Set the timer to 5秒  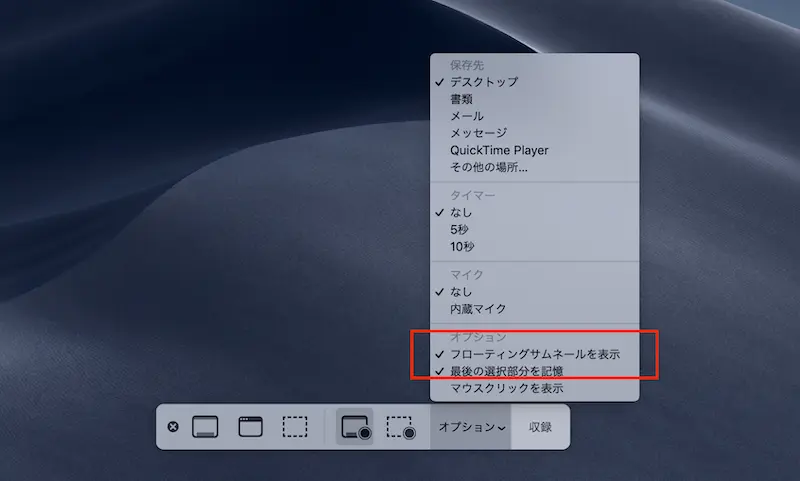(535, 230)
